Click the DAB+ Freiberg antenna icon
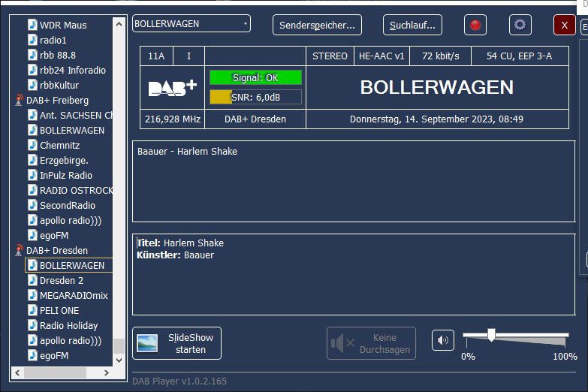 tap(18, 100)
